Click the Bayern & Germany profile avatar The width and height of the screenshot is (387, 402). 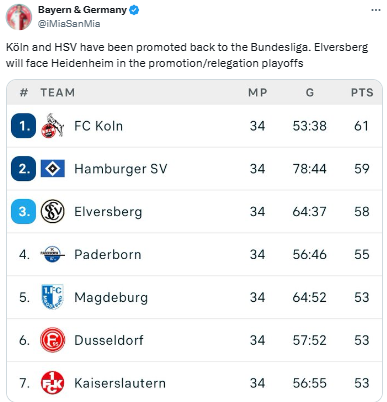tap(19, 17)
